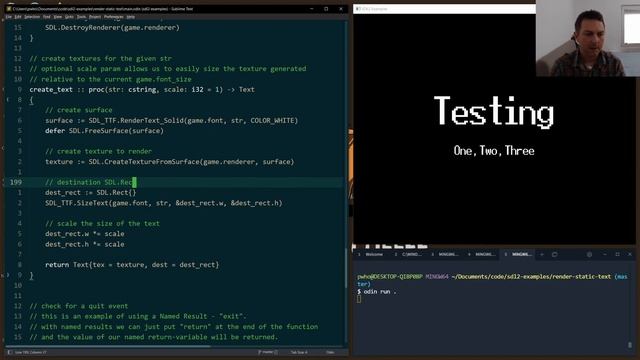This screenshot has height=360, width=640.
Task: Open the View menu
Action: (58, 17)
